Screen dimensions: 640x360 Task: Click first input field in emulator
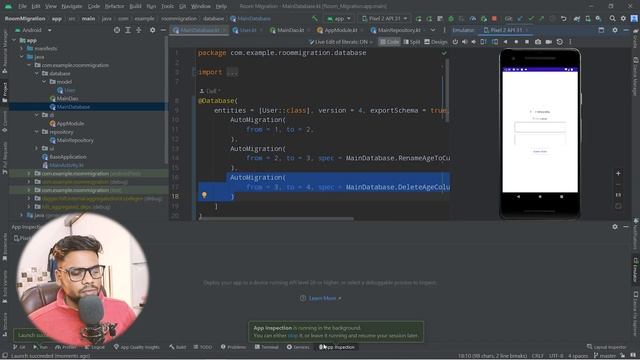click(540, 127)
